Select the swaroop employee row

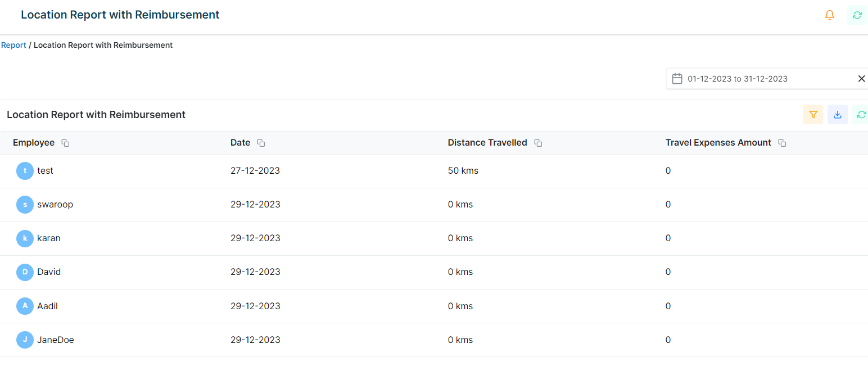pos(55,205)
